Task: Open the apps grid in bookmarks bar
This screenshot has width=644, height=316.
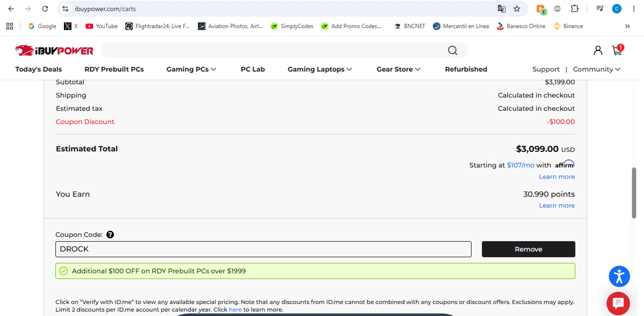Action: 9,26
